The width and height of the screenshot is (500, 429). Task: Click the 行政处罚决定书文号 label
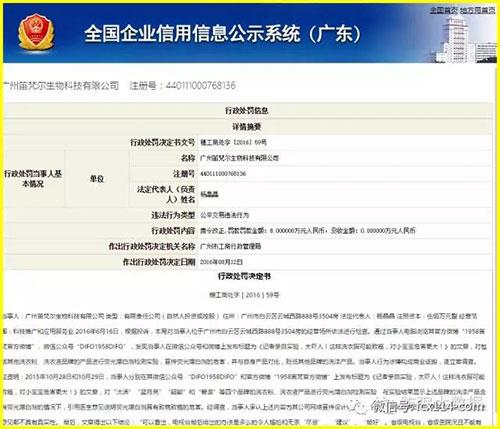tap(162, 142)
